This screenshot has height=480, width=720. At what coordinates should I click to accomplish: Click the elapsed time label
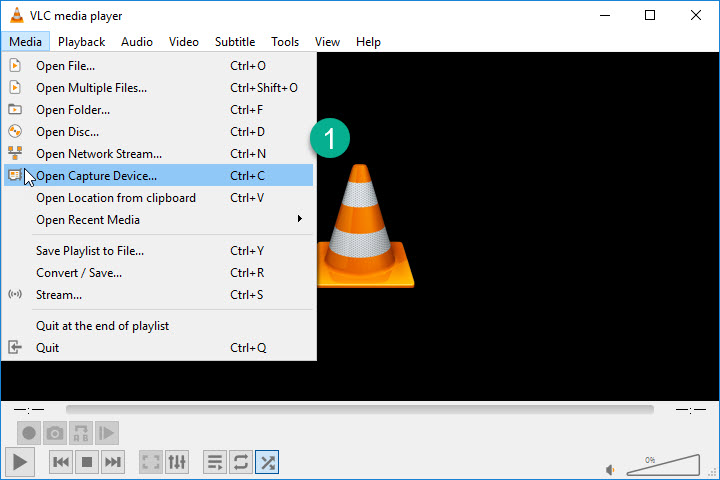(x=29, y=409)
